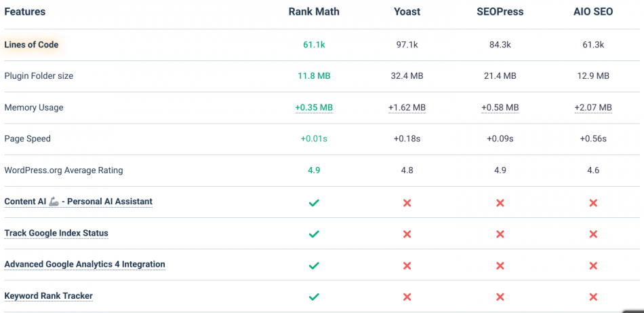This screenshot has width=644, height=313.
Task: Click the Yoast red cross for Content AI
Action: [x=407, y=202]
